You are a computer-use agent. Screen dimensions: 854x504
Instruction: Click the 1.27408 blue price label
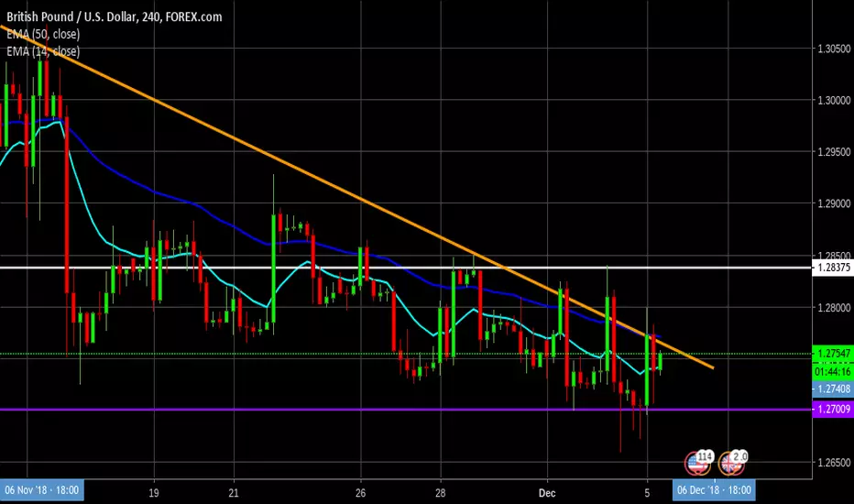point(833,389)
